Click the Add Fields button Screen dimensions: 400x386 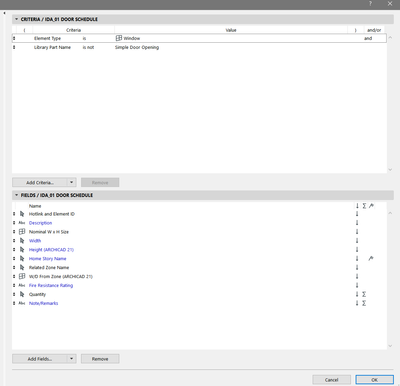tap(40, 359)
